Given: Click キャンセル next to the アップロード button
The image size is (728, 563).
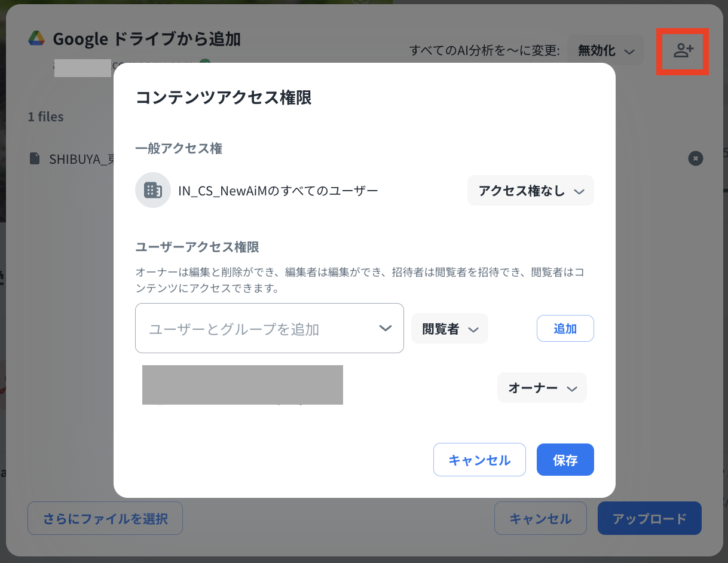Looking at the screenshot, I should (540, 518).
